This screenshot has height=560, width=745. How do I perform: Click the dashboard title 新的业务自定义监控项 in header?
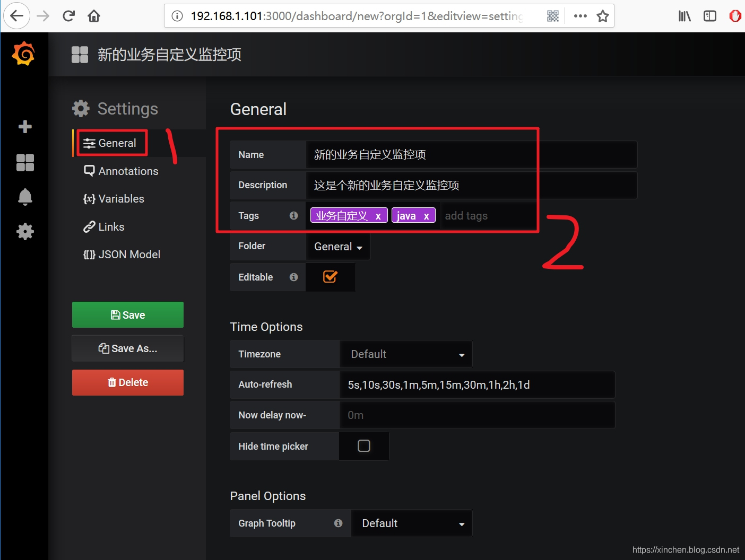(x=170, y=54)
